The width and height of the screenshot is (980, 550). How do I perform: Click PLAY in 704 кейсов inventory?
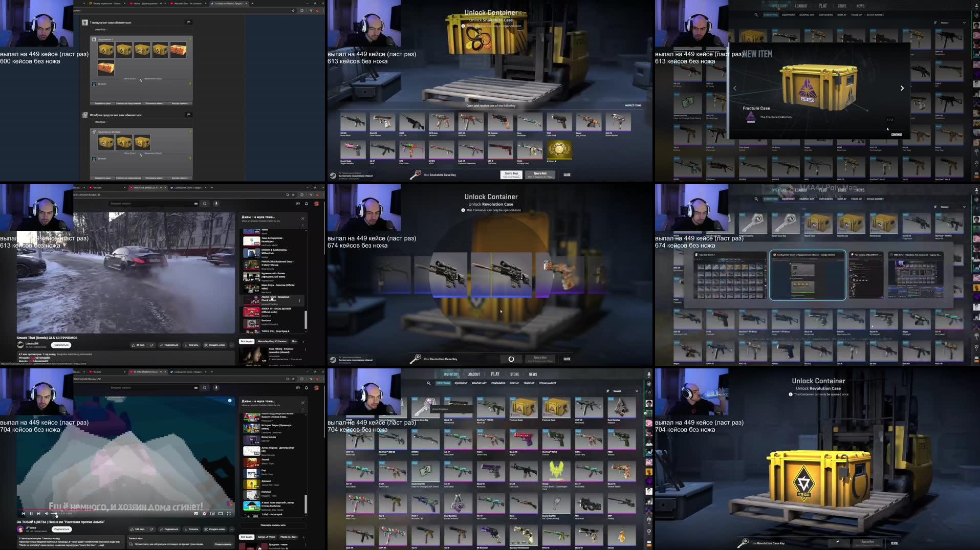pos(495,374)
